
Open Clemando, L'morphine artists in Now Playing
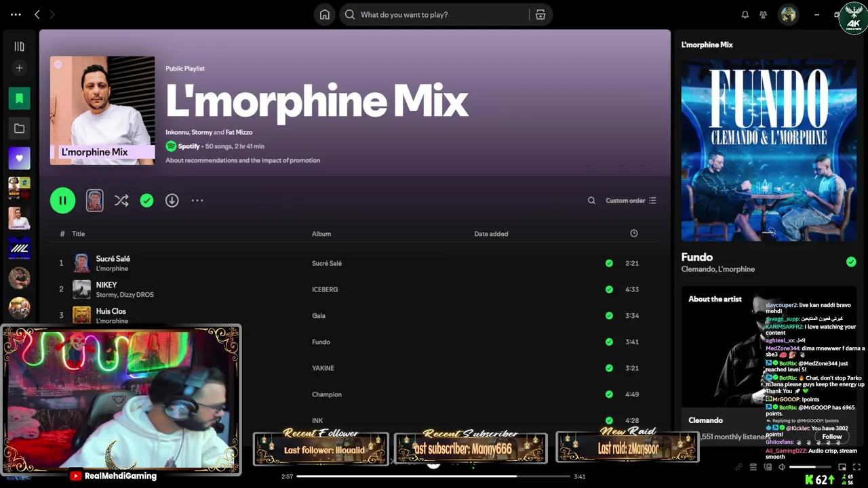pos(718,269)
